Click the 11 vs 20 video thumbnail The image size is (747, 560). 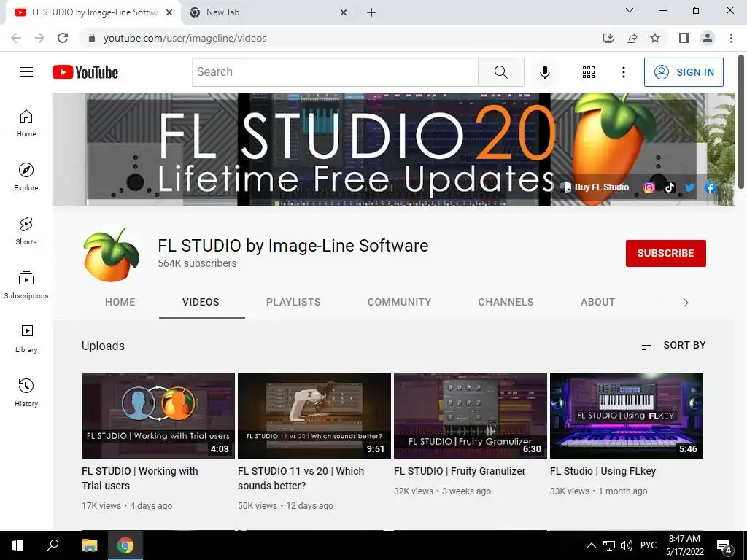[314, 416]
